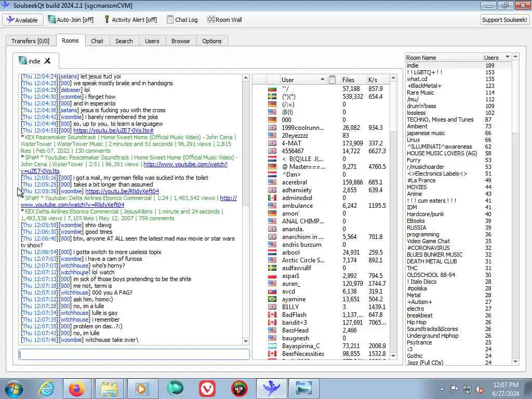
Task: Select user BeerNecessities in user list
Action: pyautogui.click(x=321, y=353)
